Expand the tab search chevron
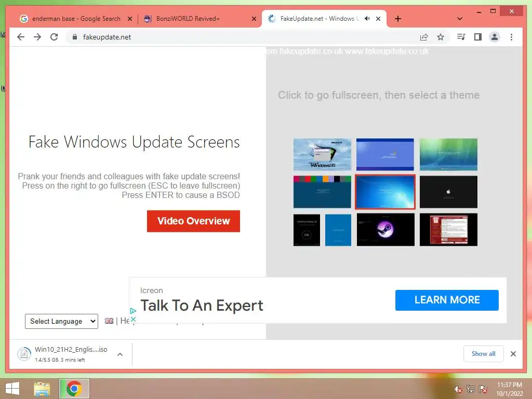The height and width of the screenshot is (399, 532). point(460,19)
